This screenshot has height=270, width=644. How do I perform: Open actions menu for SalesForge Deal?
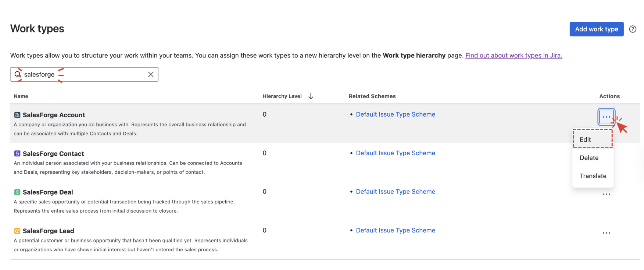click(606, 194)
